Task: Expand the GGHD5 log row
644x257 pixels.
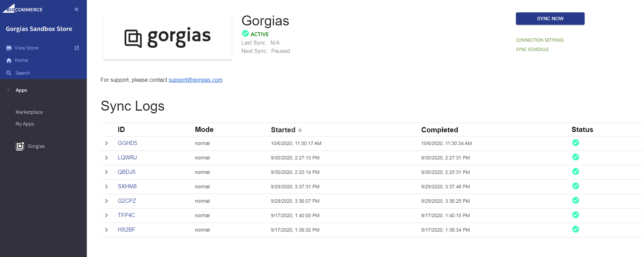Action: tap(106, 143)
